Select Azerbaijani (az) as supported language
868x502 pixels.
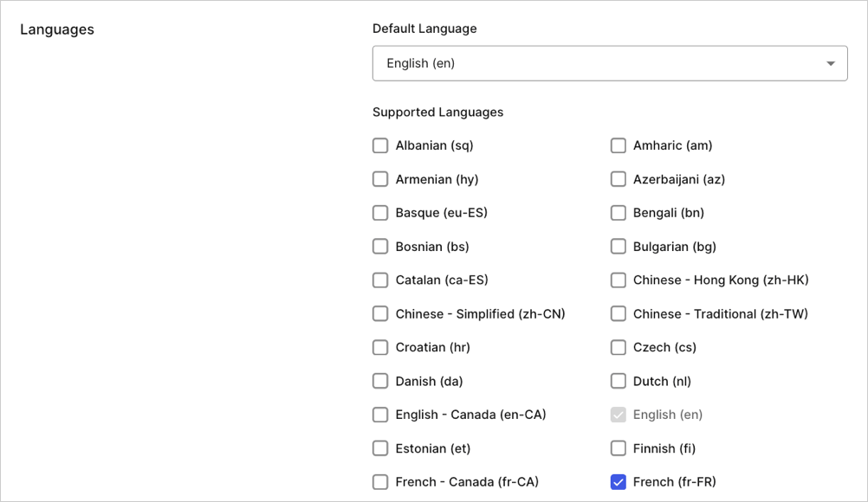tap(619, 179)
